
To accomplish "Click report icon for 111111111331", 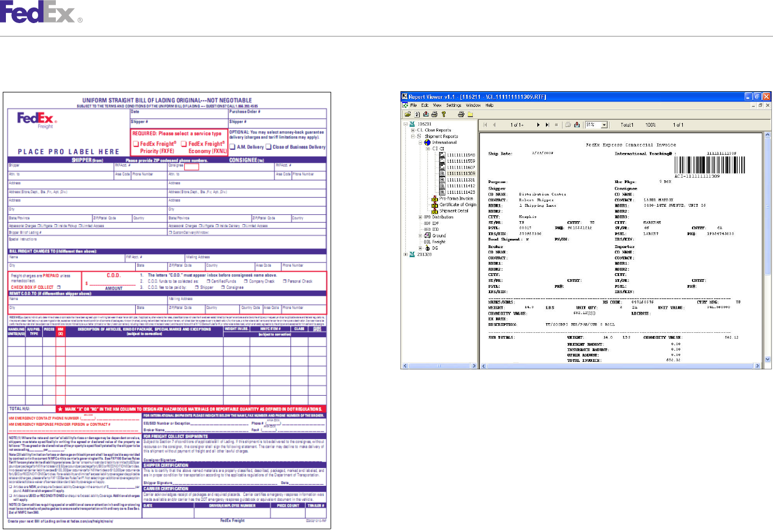I will pos(442,180).
